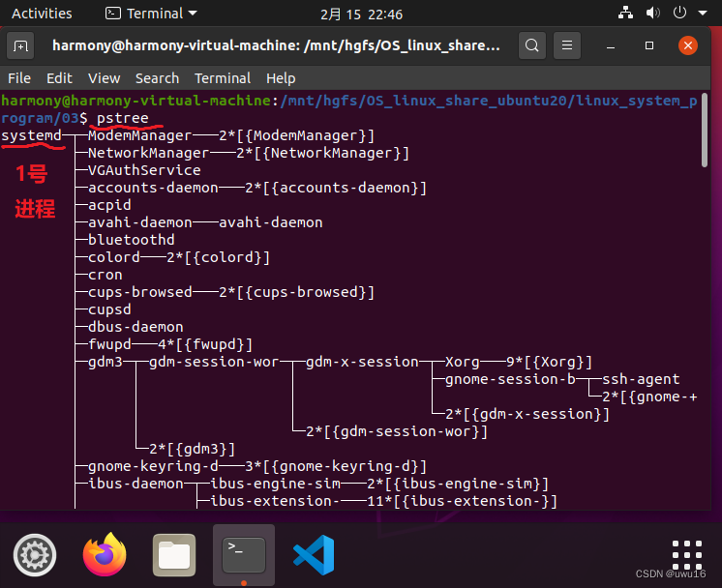Open the Activities overview
The image size is (722, 588).
pos(42,14)
